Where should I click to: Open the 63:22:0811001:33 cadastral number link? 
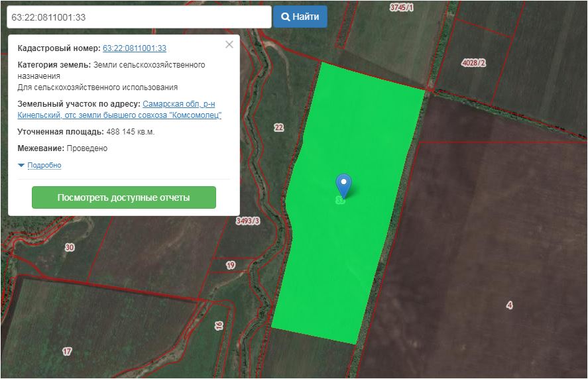(x=135, y=48)
